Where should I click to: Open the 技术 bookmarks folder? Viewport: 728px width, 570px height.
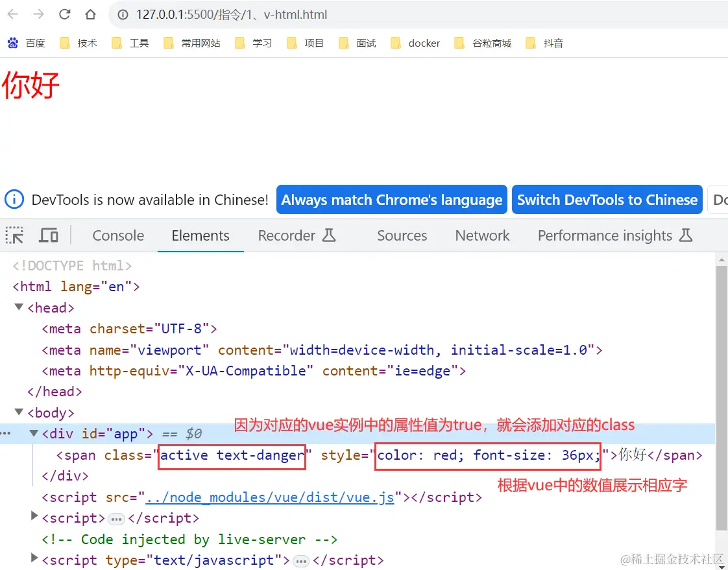(79, 43)
